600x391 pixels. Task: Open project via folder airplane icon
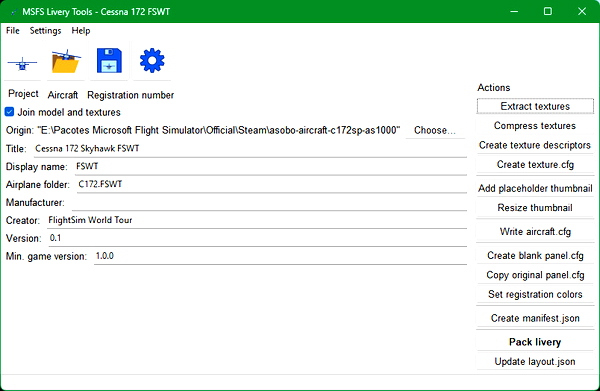[x=66, y=61]
